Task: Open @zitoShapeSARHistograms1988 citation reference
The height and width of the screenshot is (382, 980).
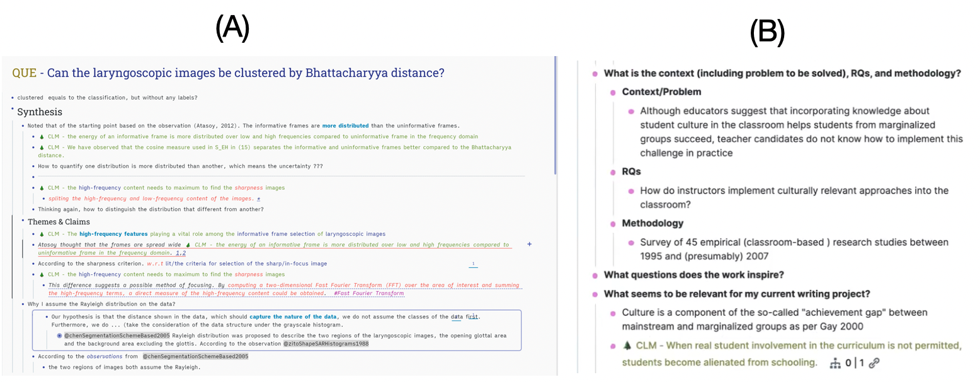Action: [x=326, y=344]
